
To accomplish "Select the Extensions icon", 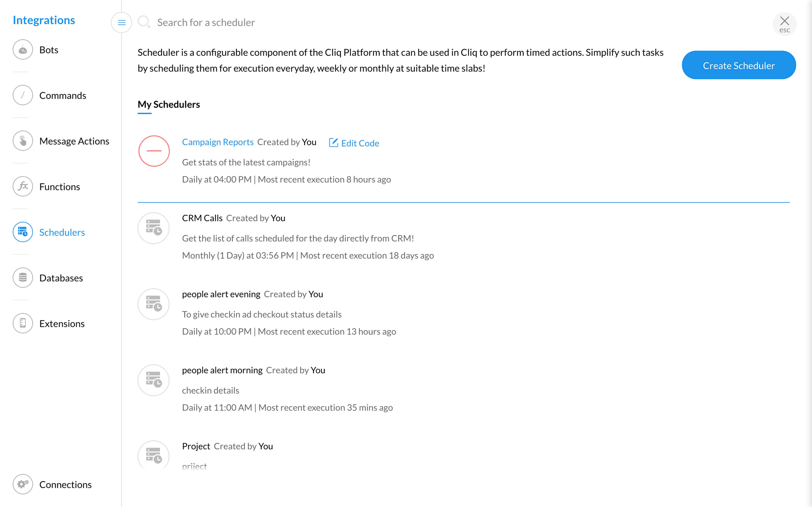I will (x=23, y=323).
